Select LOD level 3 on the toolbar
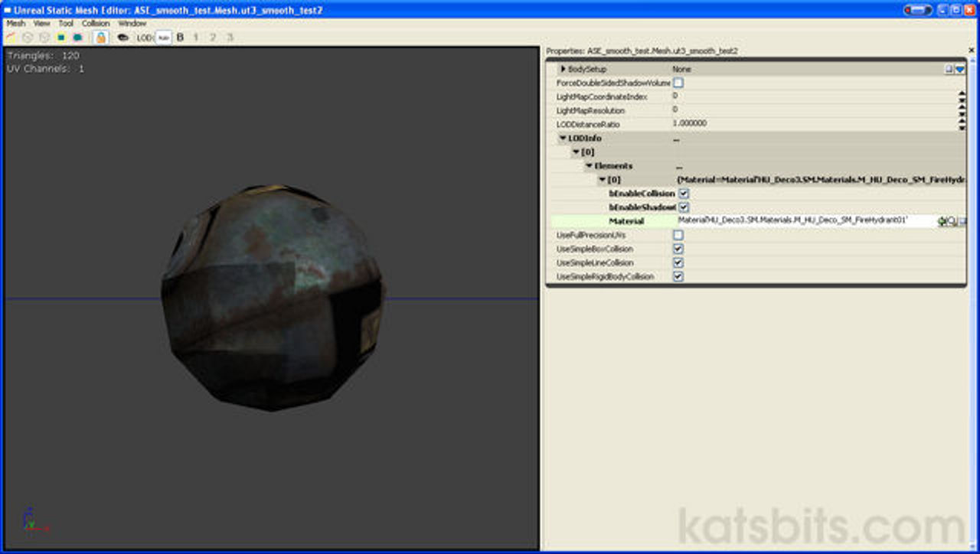980x554 pixels. click(230, 37)
